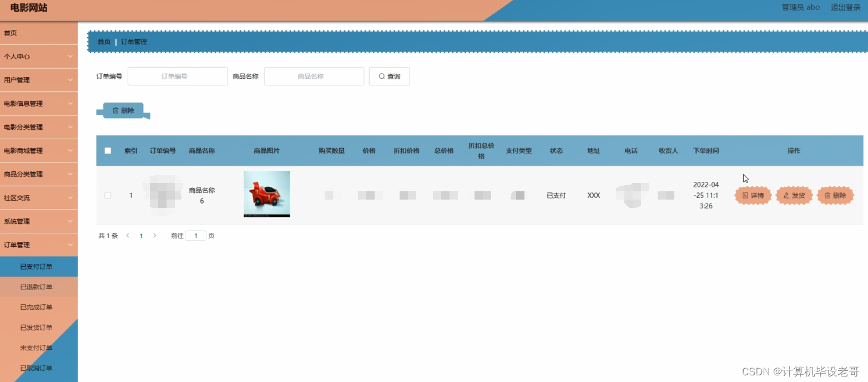Check the checkbox for order row 1
Image resolution: width=868 pixels, height=382 pixels.
tap(108, 195)
